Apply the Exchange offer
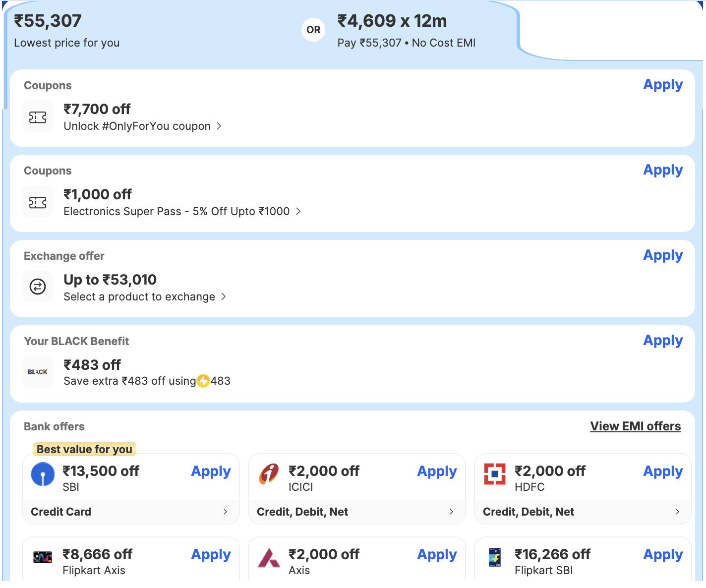The image size is (706, 588). 663,255
